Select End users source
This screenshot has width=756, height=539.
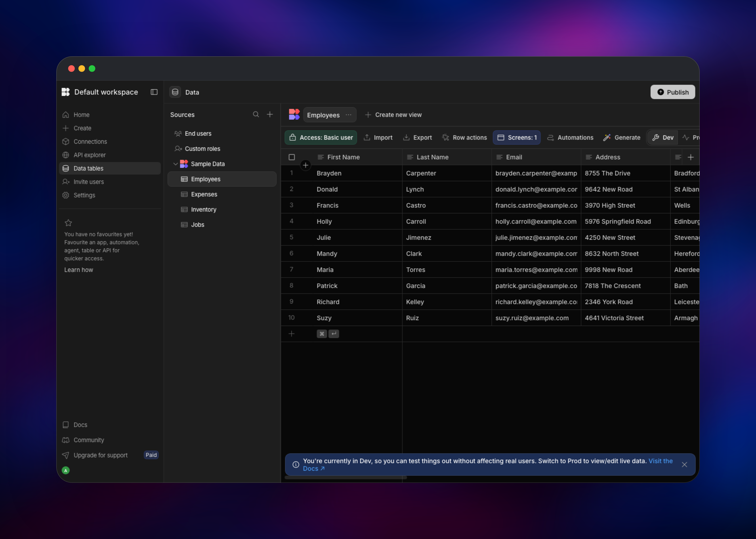(222, 133)
